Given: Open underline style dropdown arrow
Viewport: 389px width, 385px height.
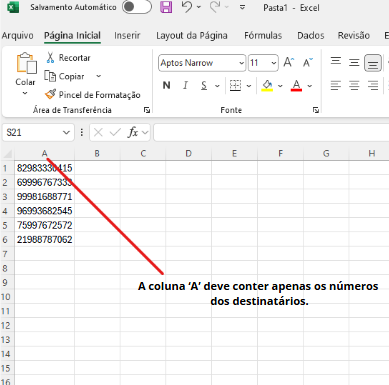Looking at the screenshot, I should [x=217, y=86].
